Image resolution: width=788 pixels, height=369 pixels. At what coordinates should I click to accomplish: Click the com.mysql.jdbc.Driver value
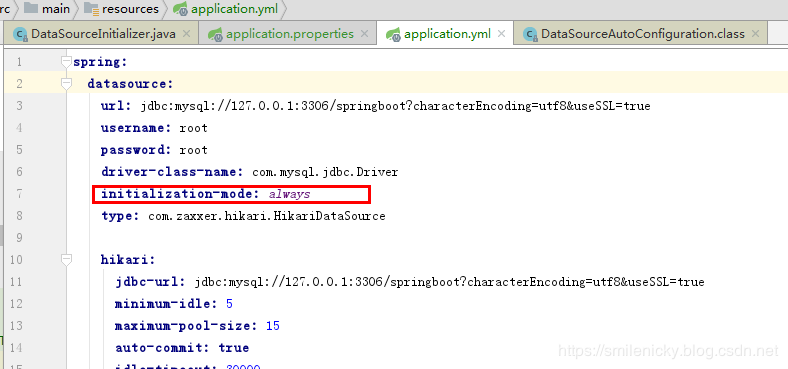click(x=325, y=172)
